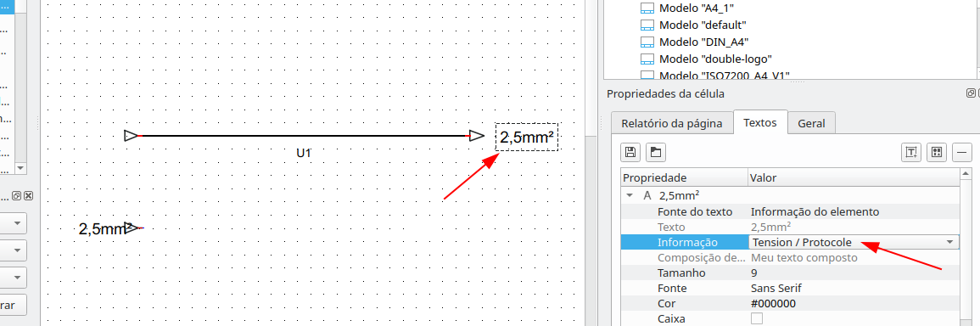Close the left dock panel

click(28, 196)
